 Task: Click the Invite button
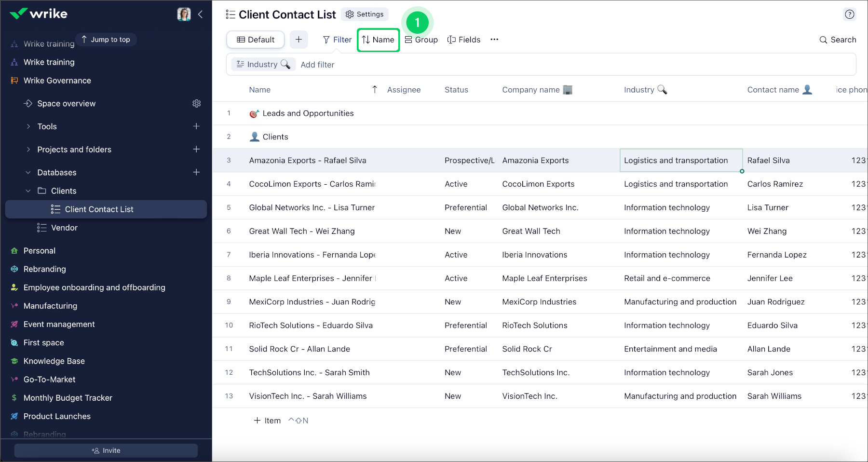106,450
